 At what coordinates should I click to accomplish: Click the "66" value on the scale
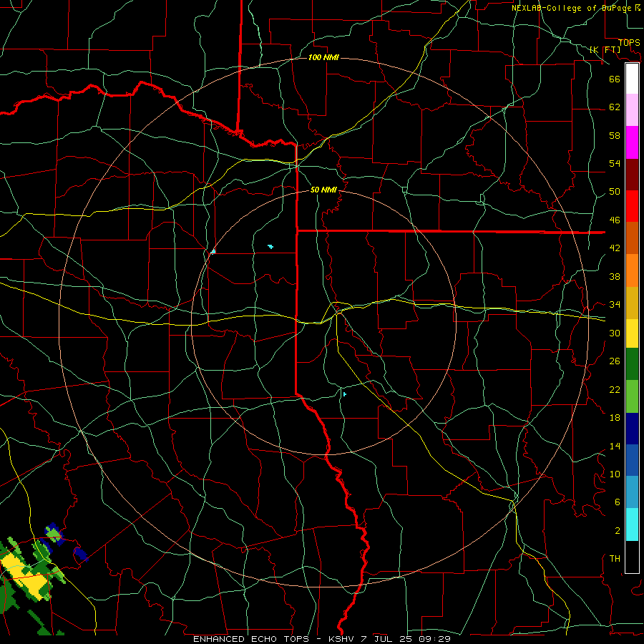click(x=615, y=79)
